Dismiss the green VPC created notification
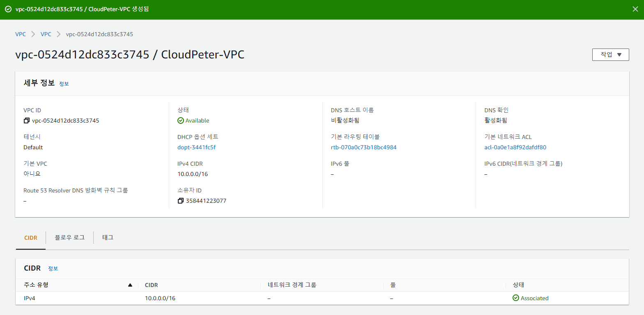 tap(635, 9)
